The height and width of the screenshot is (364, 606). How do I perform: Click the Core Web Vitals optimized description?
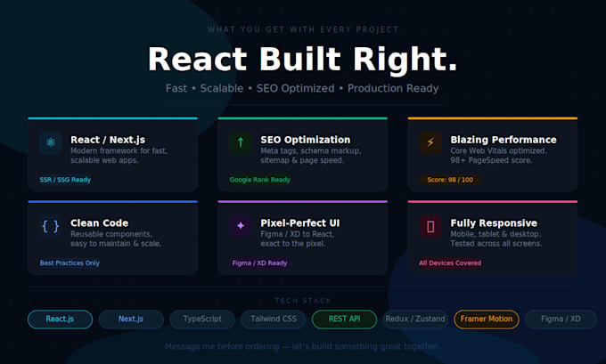(x=499, y=156)
